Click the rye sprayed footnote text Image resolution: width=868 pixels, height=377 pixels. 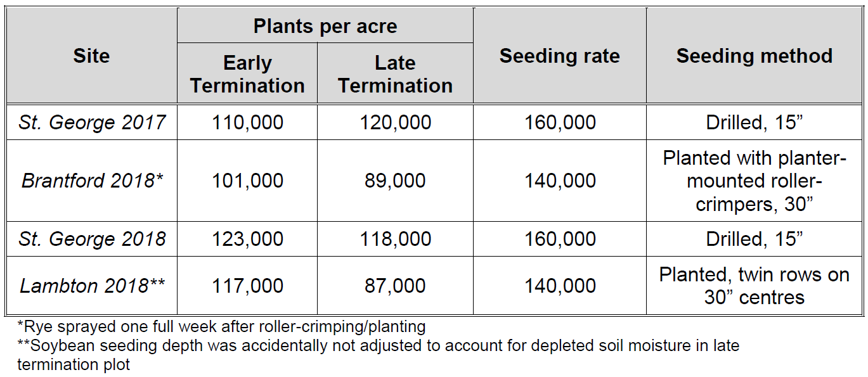pyautogui.click(x=222, y=328)
